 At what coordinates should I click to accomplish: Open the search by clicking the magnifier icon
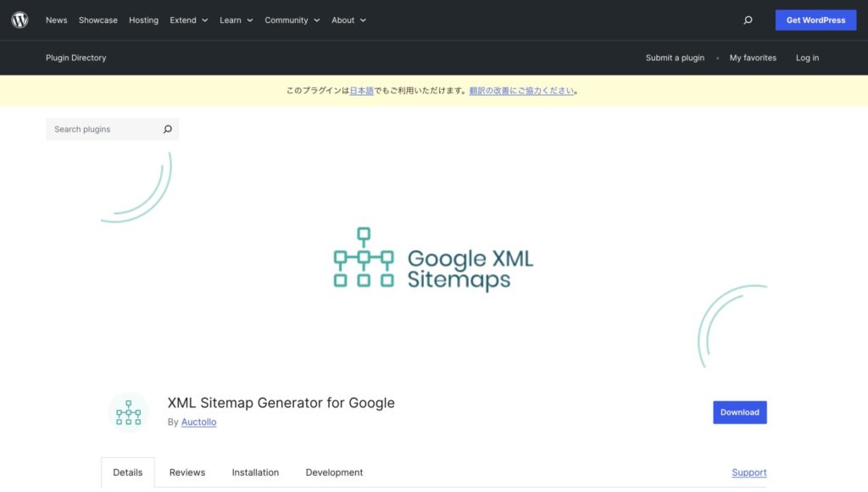point(748,20)
